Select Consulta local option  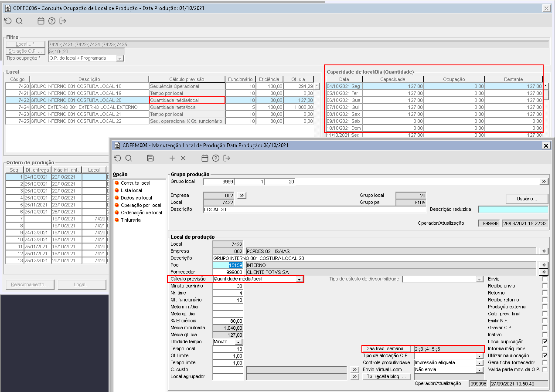click(135, 183)
